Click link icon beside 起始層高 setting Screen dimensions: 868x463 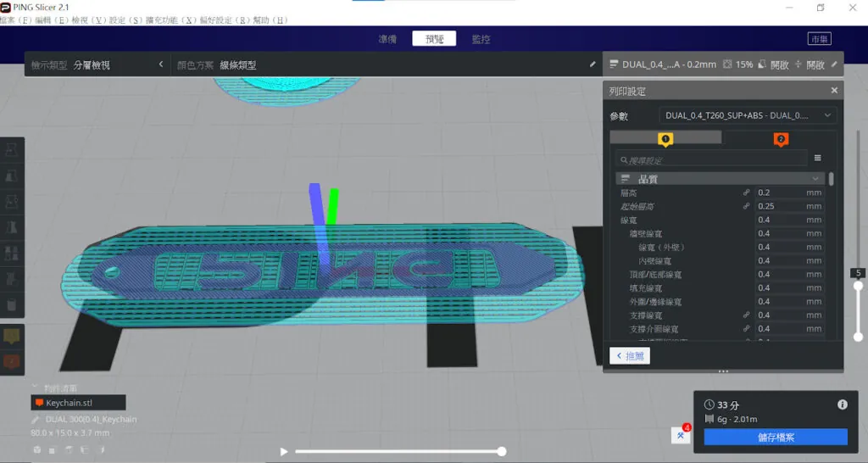click(746, 206)
